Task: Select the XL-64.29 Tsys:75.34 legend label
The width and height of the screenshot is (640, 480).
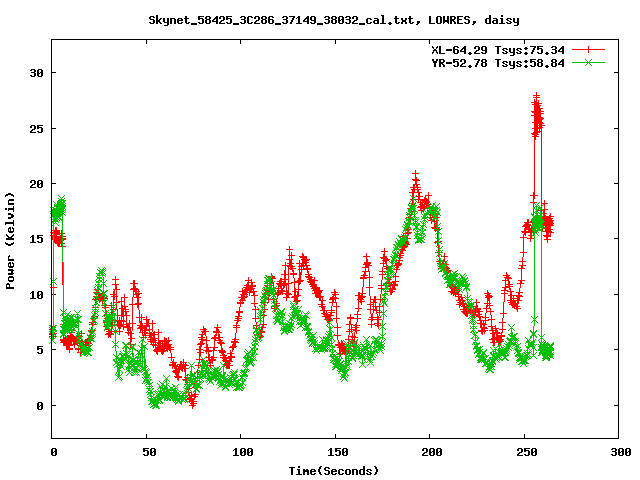Action: tap(498, 50)
